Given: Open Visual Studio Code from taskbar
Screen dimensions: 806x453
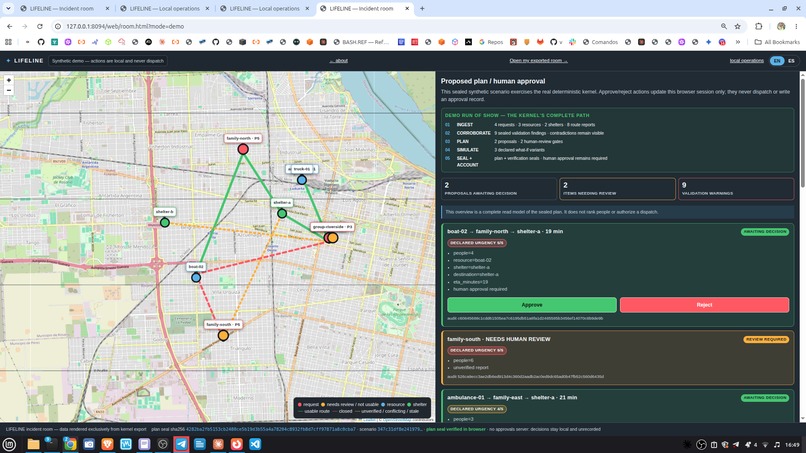Looking at the screenshot, I should pyautogui.click(x=255, y=444).
